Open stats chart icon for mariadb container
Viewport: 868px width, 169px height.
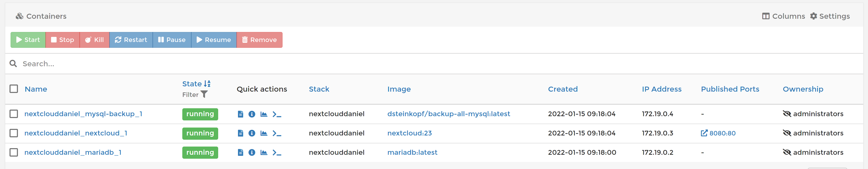point(264,152)
